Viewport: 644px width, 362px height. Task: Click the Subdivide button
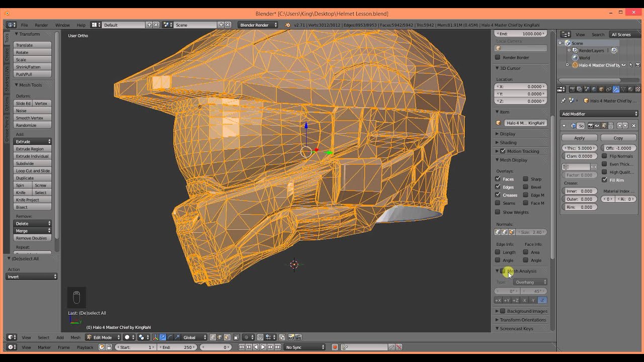tap(33, 163)
